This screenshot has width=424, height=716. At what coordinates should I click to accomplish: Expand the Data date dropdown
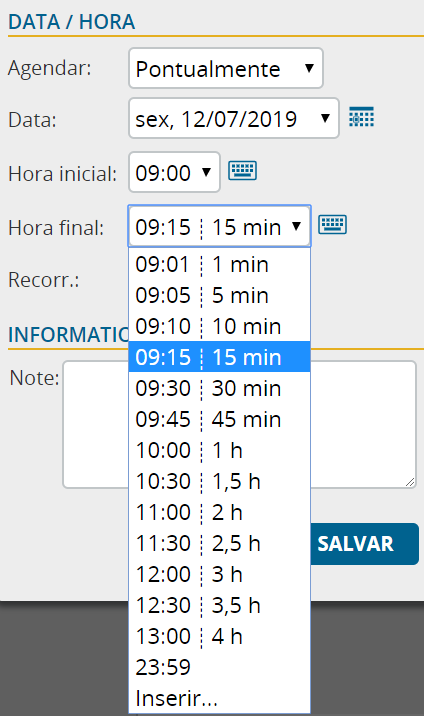tap(234, 118)
